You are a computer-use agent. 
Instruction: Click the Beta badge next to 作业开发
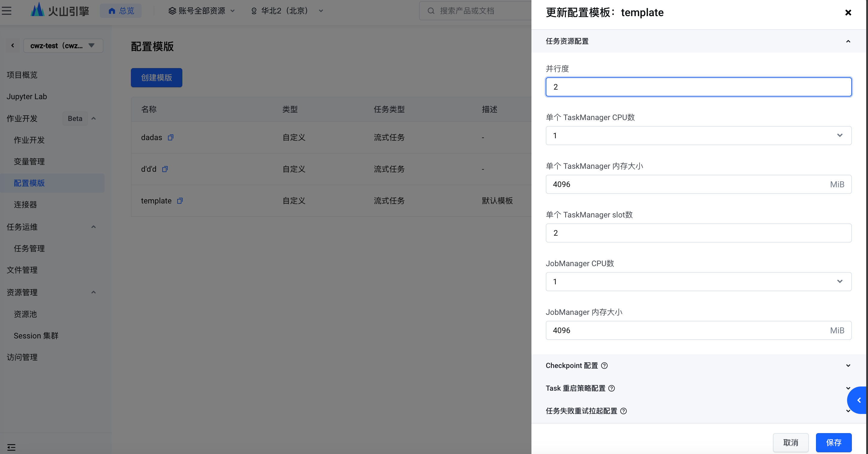click(x=75, y=119)
